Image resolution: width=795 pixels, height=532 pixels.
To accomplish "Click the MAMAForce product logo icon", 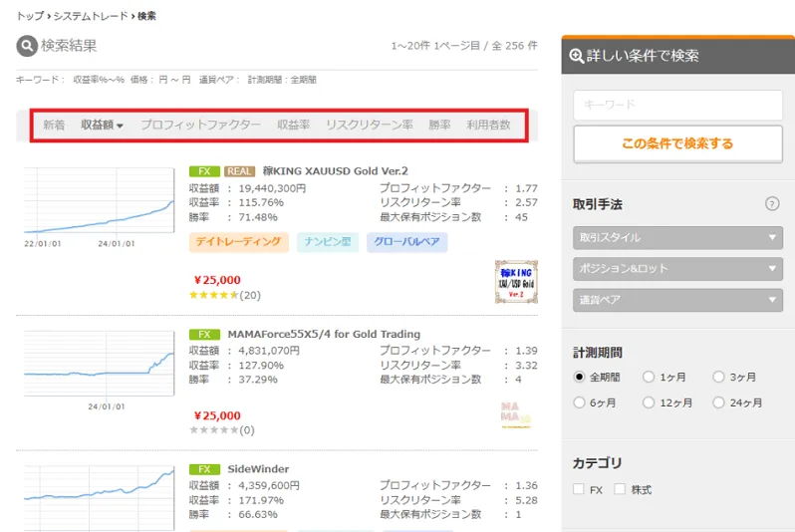I will [515, 413].
